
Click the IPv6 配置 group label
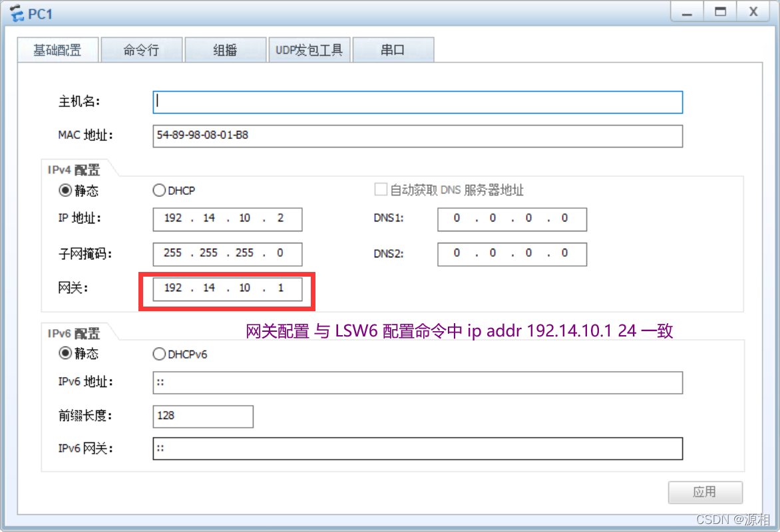point(74,334)
